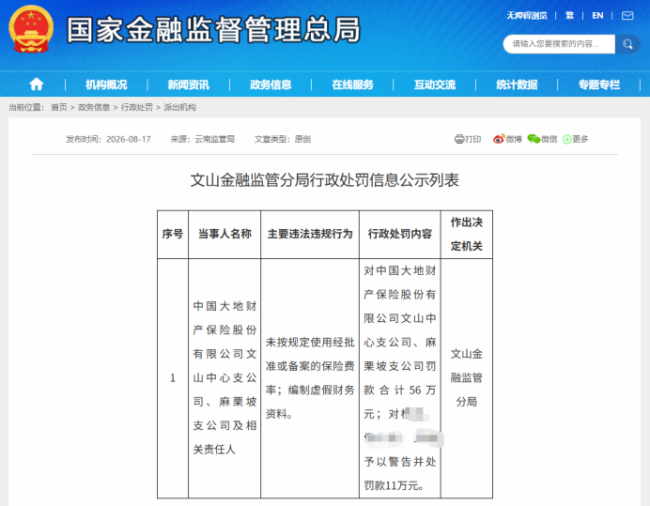Click table header 当事人名称

(225, 234)
